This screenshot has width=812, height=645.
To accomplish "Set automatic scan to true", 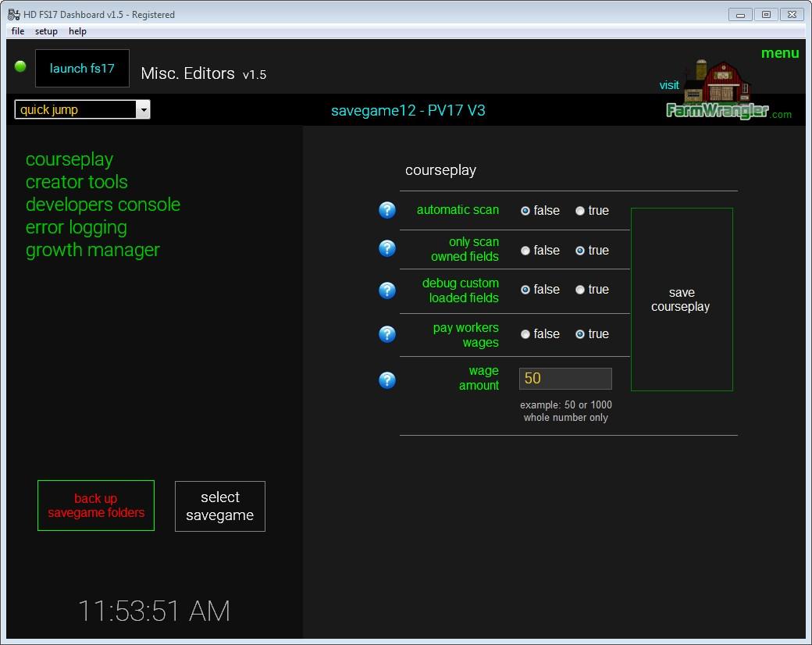I will point(580,211).
